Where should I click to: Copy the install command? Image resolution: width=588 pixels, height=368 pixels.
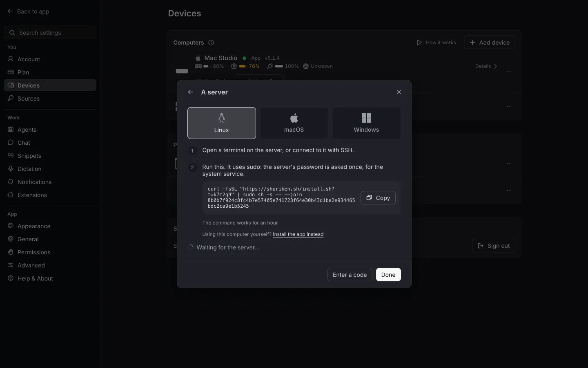(378, 198)
